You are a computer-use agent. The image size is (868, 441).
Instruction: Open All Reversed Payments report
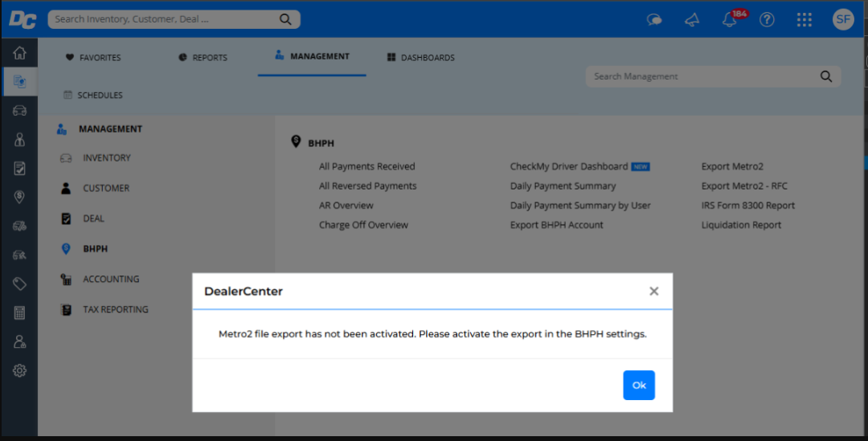click(367, 186)
